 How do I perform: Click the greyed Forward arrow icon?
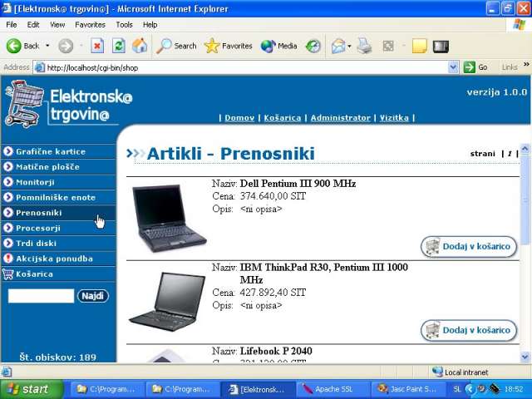click(66, 46)
